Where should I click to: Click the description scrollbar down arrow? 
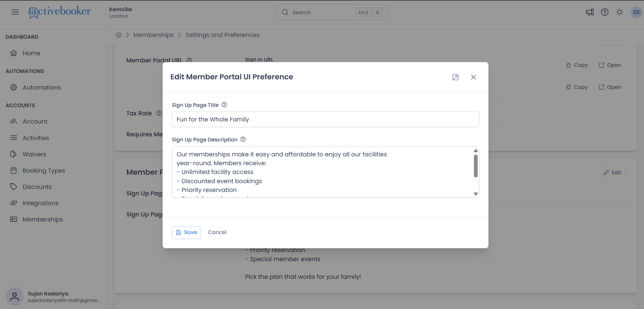pyautogui.click(x=476, y=194)
